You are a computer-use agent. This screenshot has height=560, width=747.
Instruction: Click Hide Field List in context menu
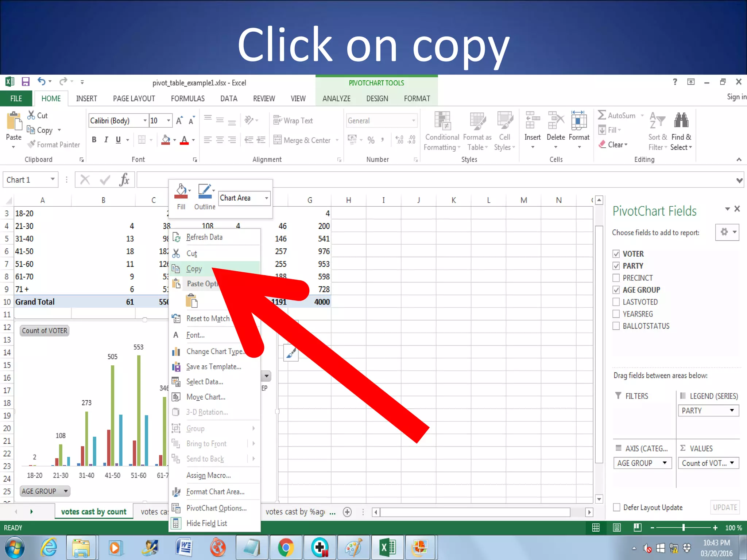[x=215, y=523]
